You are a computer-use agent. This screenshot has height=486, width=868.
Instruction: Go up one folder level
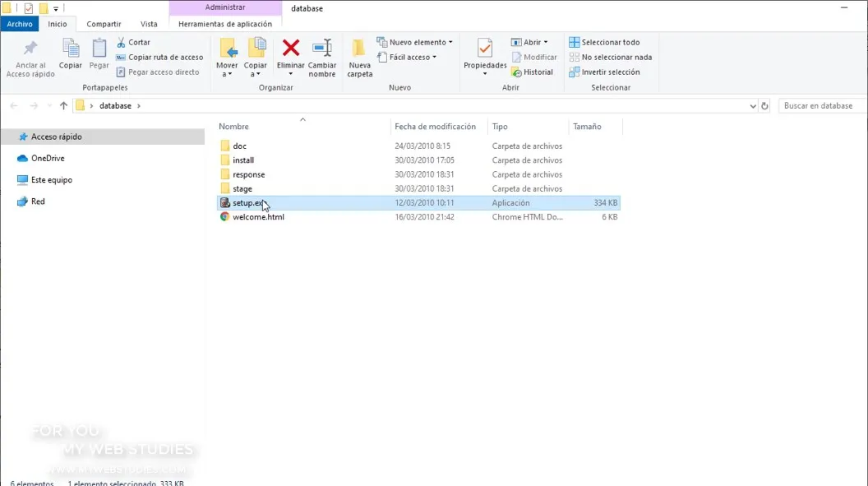coord(63,106)
